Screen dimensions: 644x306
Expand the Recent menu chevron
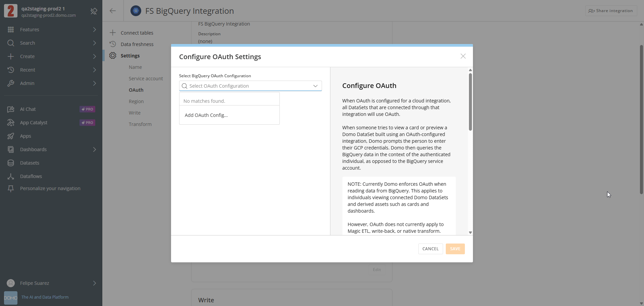point(95,70)
